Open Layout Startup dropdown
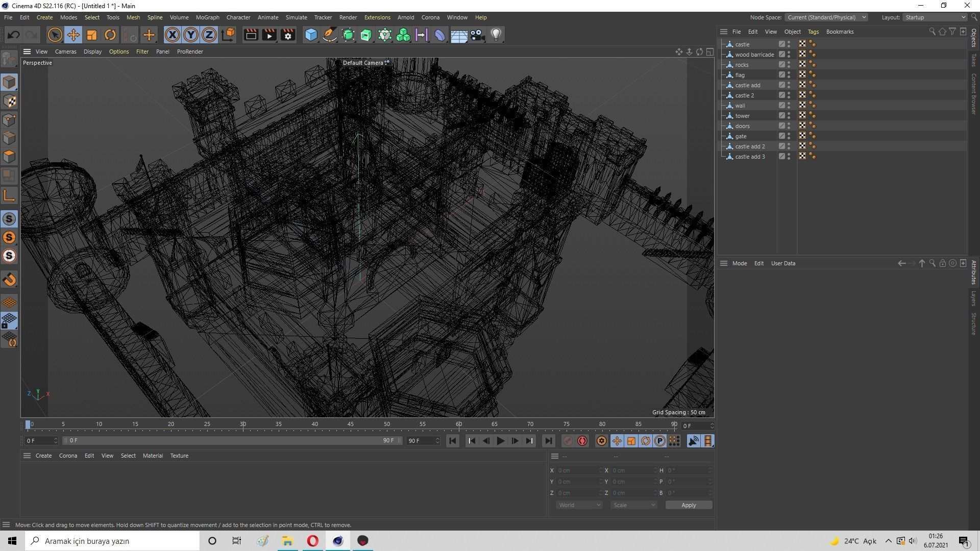 point(935,17)
